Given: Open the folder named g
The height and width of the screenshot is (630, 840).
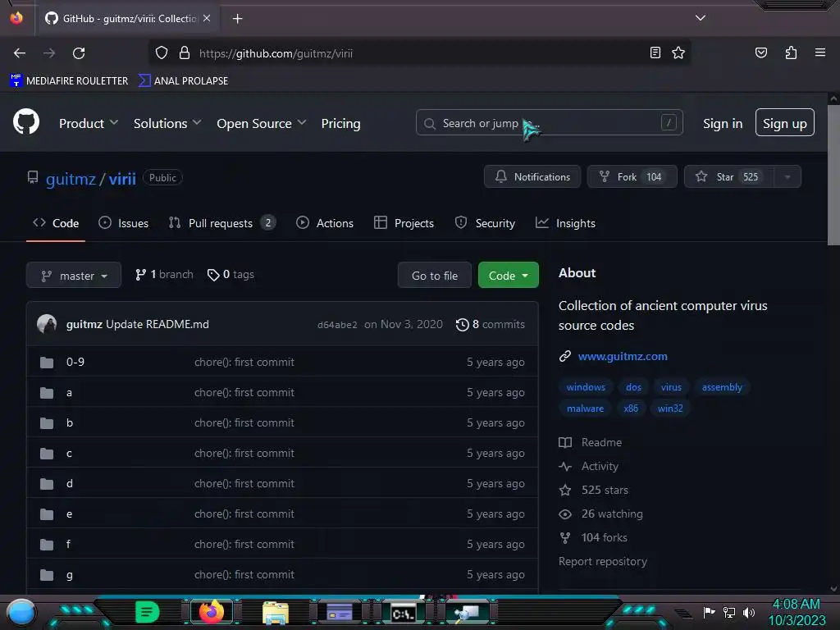Looking at the screenshot, I should 70,575.
